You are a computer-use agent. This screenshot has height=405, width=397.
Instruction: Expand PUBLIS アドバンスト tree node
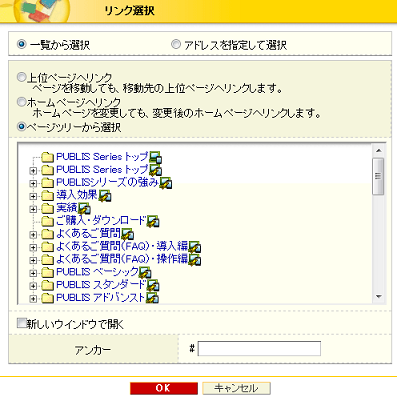click(x=33, y=298)
